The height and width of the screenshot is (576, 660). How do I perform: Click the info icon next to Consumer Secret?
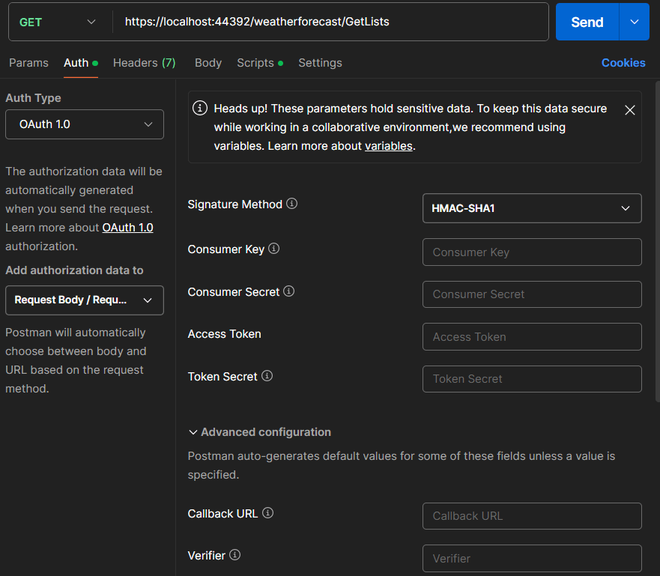[x=289, y=292]
